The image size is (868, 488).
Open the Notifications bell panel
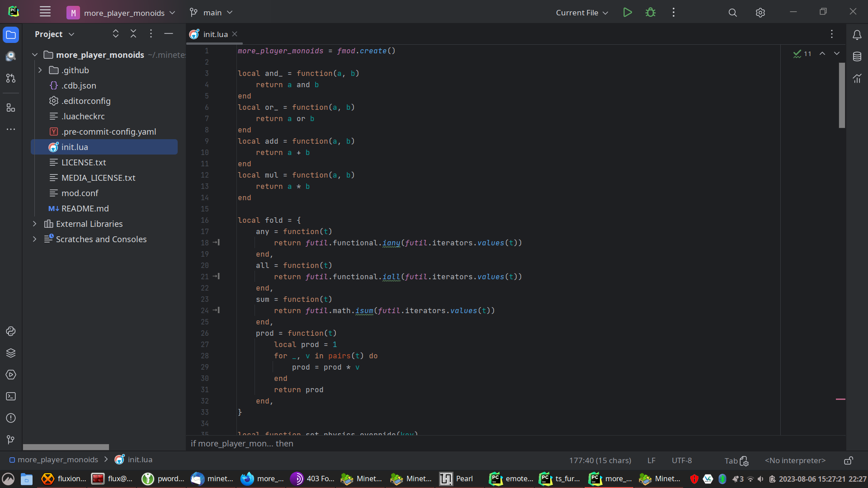pyautogui.click(x=857, y=35)
